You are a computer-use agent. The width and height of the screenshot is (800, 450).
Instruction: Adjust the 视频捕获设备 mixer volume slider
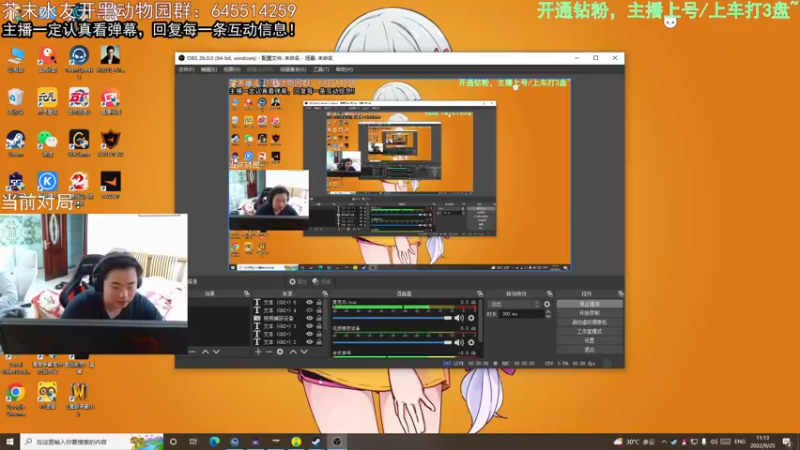tap(392, 342)
